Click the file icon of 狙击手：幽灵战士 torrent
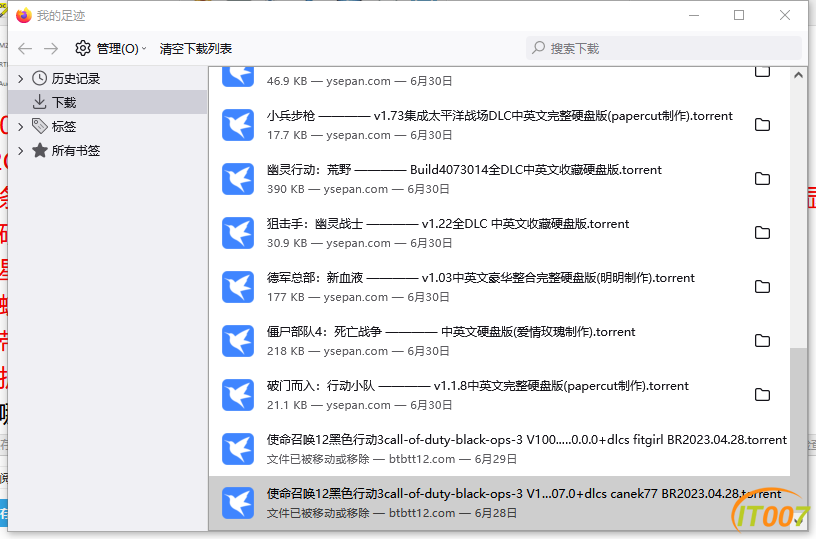 238,233
